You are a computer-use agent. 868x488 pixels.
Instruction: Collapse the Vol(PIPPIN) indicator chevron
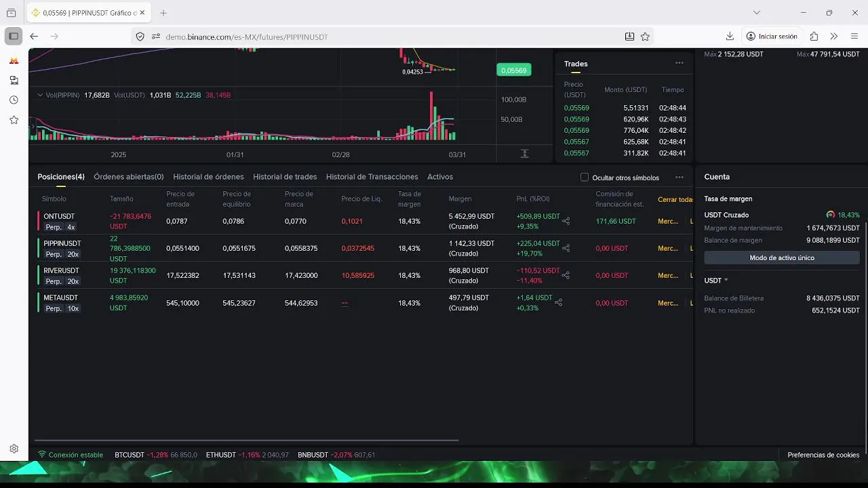tap(40, 95)
